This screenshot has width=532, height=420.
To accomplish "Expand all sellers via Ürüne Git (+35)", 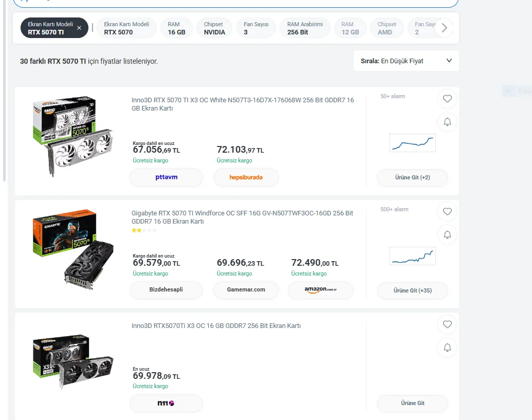I will [412, 290].
